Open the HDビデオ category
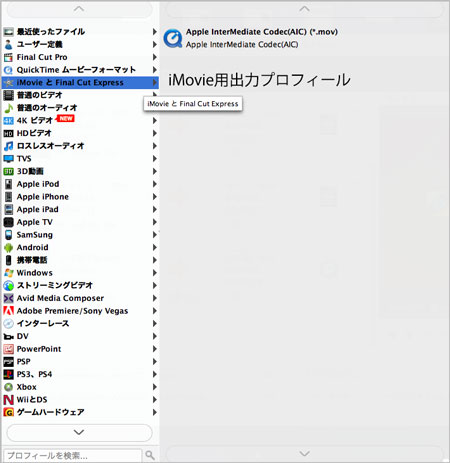The width and height of the screenshot is (450, 463). tap(80, 133)
